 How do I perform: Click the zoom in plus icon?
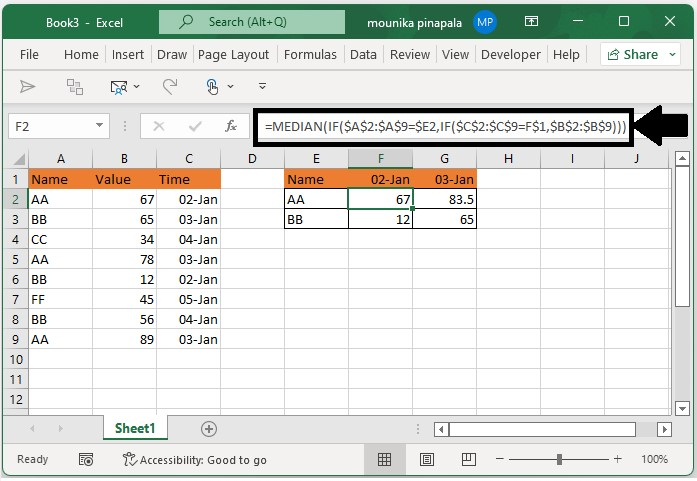(x=617, y=459)
